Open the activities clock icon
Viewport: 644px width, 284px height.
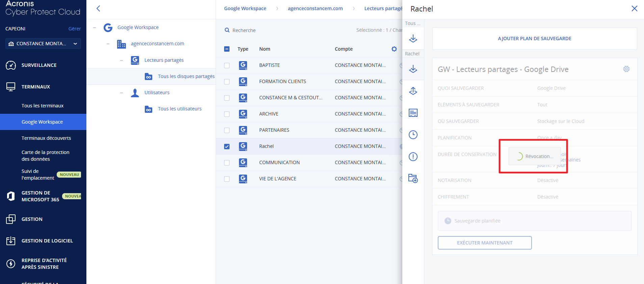click(x=413, y=135)
